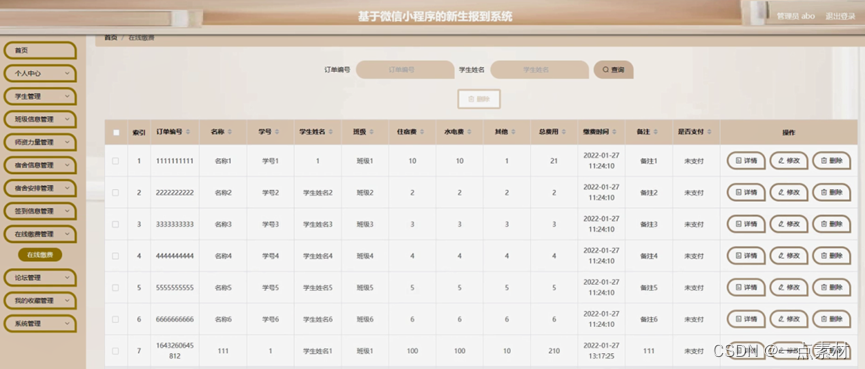This screenshot has height=369, width=865.
Task: Expand the 宿舍信息管理 sidebar menu
Action: 40,165
